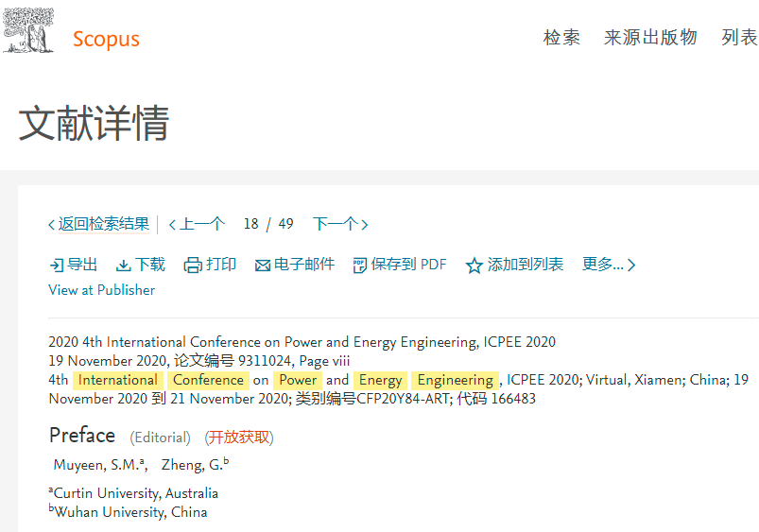Click the Scopus brand name

(x=106, y=40)
